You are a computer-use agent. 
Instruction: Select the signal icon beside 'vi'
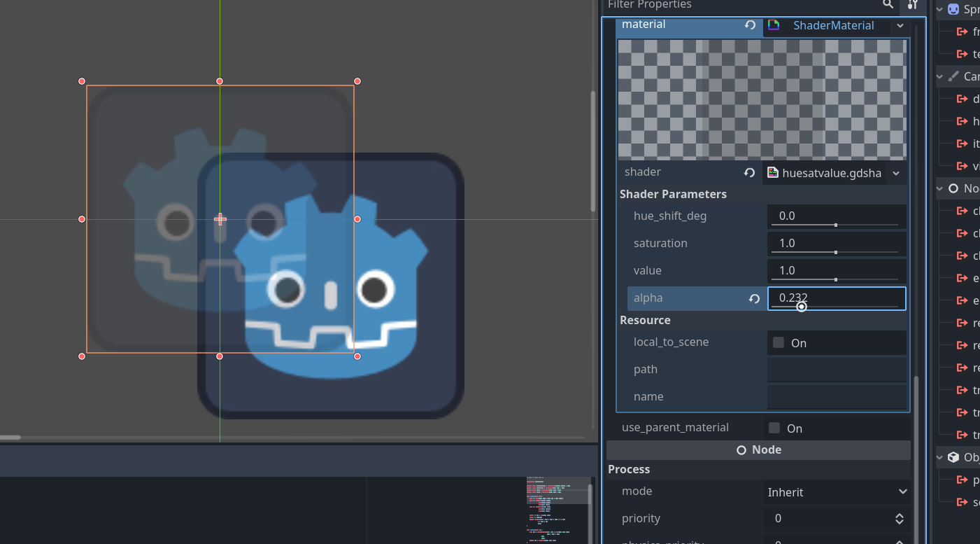point(963,166)
